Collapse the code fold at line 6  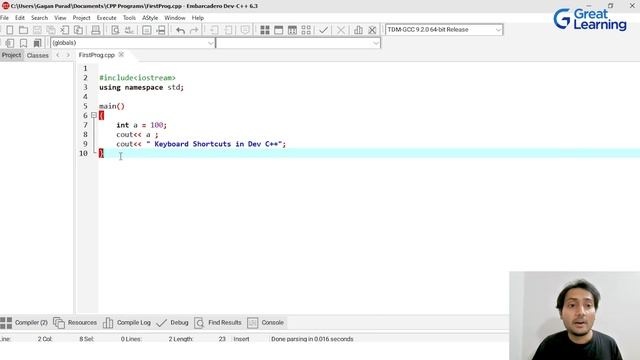pos(94,116)
